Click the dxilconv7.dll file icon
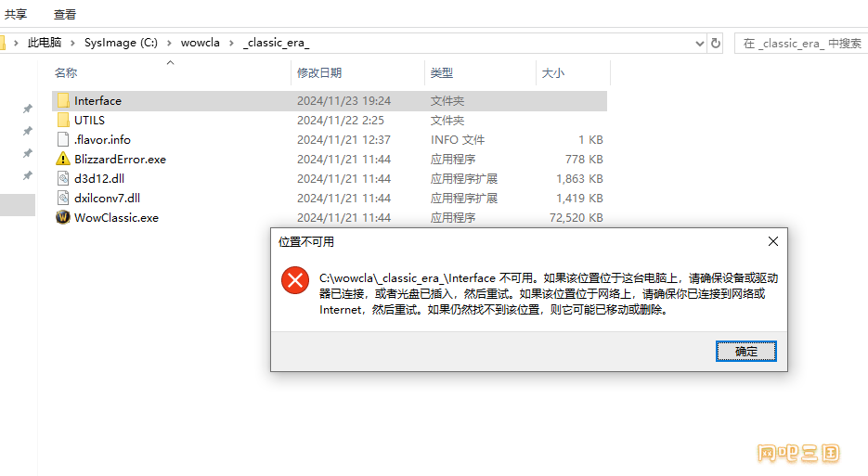This screenshot has width=868, height=476. tap(63, 198)
